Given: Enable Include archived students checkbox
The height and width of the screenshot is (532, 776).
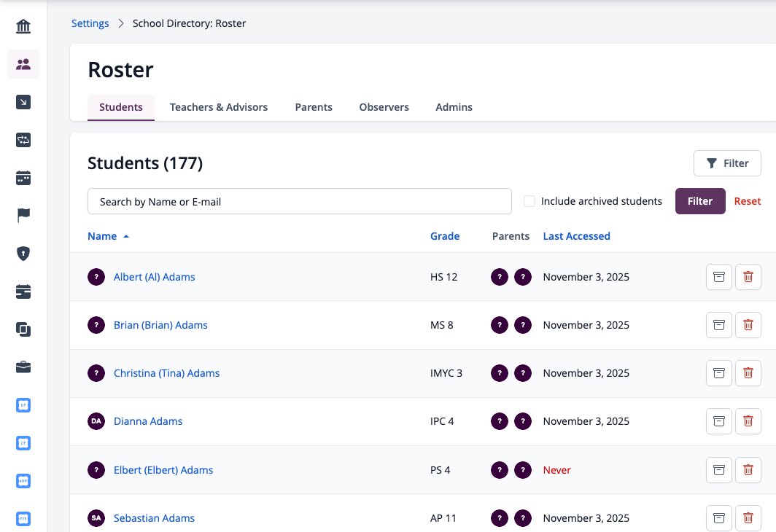Looking at the screenshot, I should tap(529, 201).
